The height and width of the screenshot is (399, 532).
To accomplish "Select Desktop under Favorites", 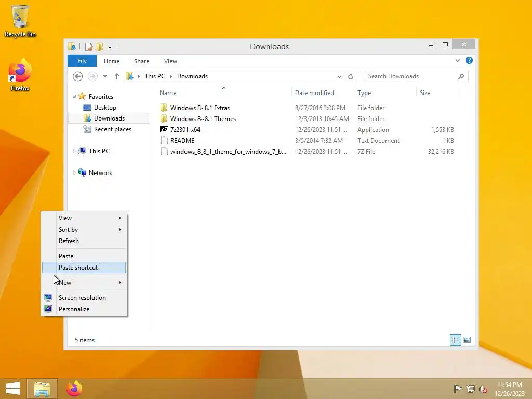I will pos(105,108).
